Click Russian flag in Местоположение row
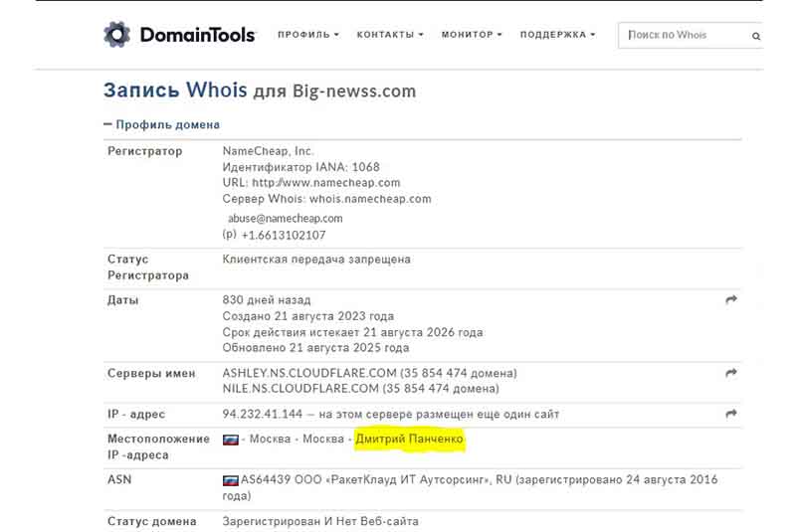 (231, 440)
